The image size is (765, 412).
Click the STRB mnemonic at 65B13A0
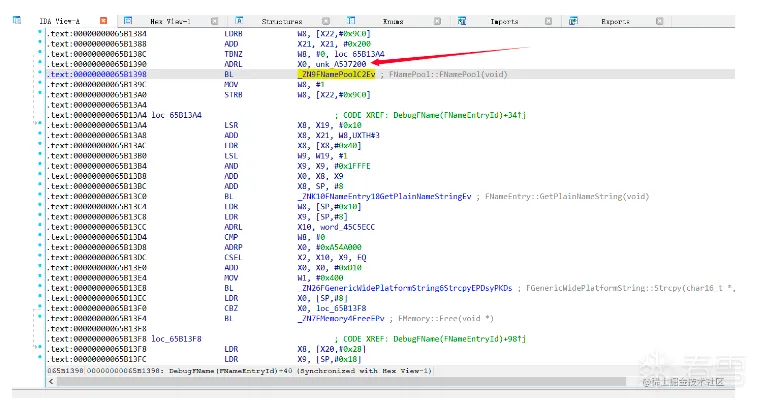pos(233,95)
